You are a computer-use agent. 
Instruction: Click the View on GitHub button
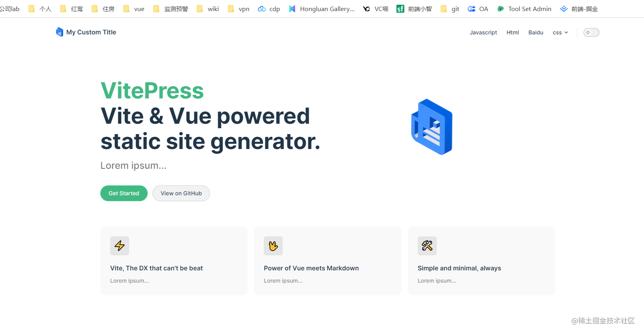tap(181, 193)
